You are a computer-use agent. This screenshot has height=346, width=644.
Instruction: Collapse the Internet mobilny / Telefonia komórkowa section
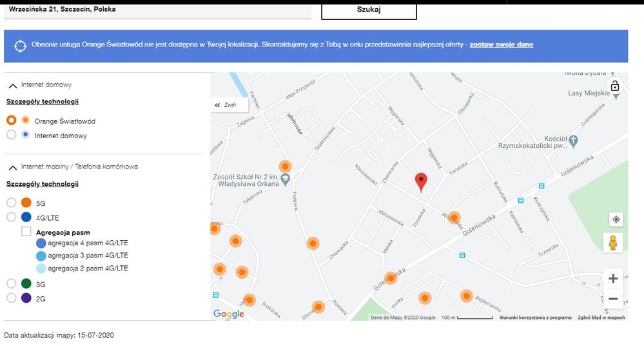point(13,167)
